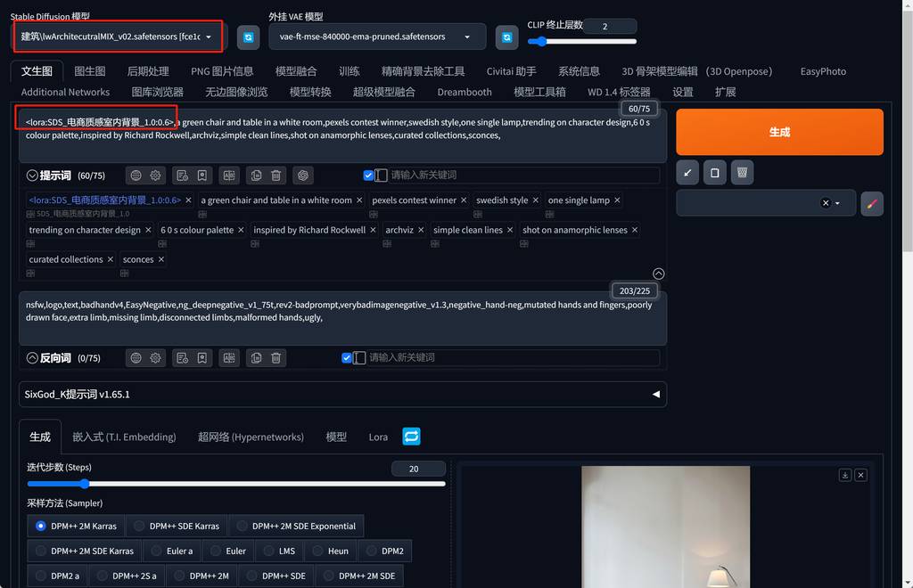Click the 迭代步数 (Steps) slider track
The height and width of the screenshot is (588, 913).
[236, 484]
